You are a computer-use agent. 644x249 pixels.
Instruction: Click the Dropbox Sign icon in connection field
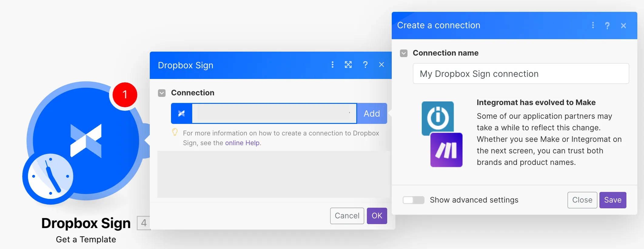tap(182, 113)
